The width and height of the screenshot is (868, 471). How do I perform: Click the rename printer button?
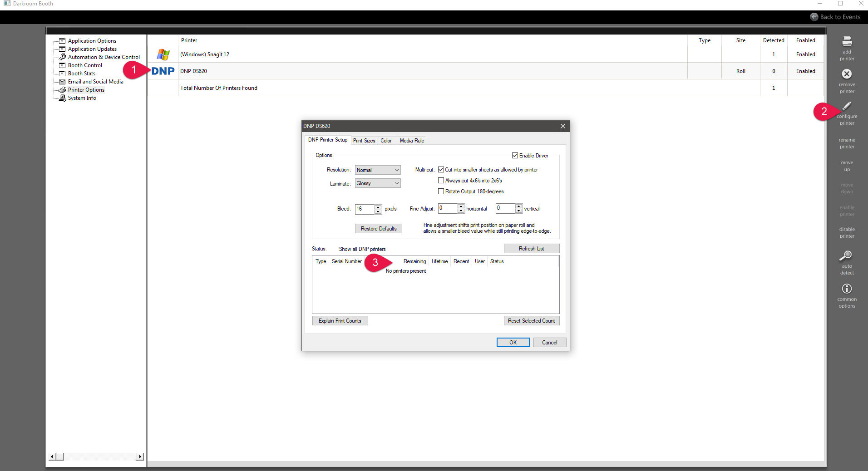[847, 143]
